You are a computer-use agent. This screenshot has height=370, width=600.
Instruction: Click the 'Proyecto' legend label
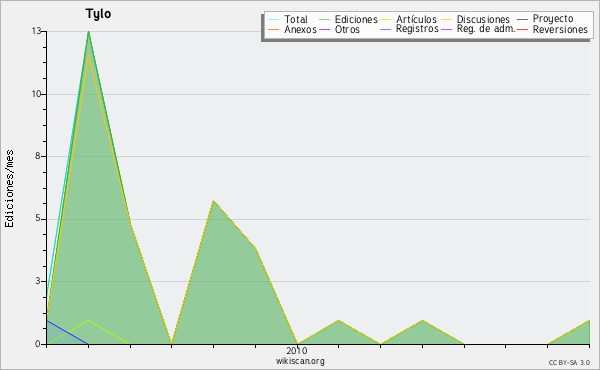point(553,19)
